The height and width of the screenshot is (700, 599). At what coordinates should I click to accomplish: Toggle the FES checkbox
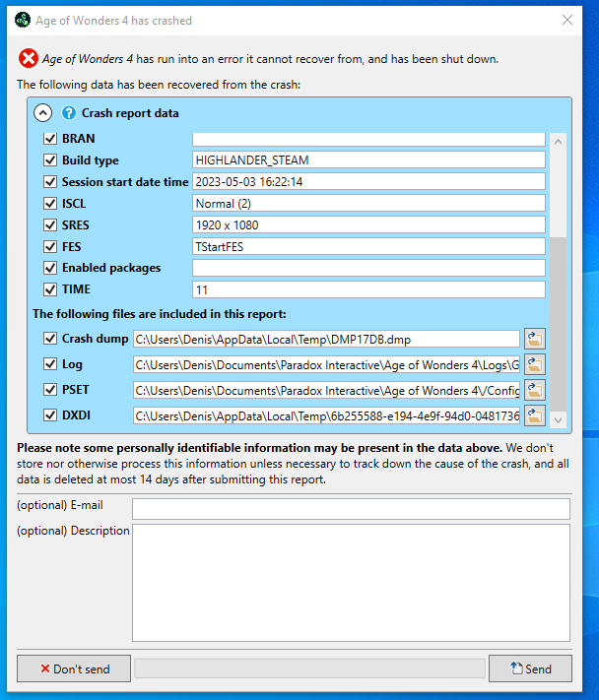pos(50,246)
